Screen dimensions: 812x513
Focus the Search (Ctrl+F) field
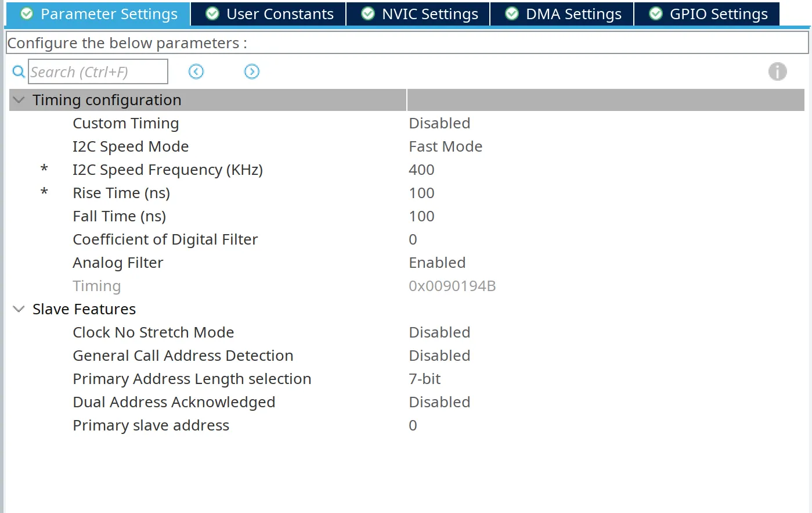point(98,71)
